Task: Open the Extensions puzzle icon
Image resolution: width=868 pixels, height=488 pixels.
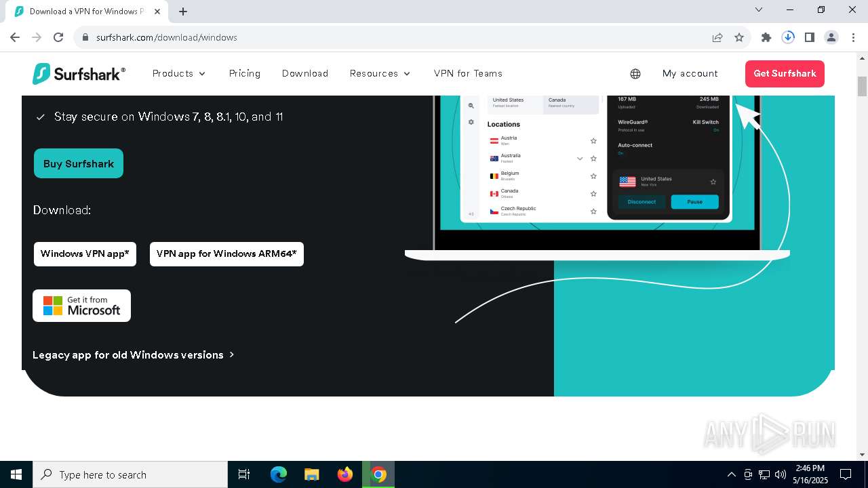Action: pyautogui.click(x=766, y=37)
